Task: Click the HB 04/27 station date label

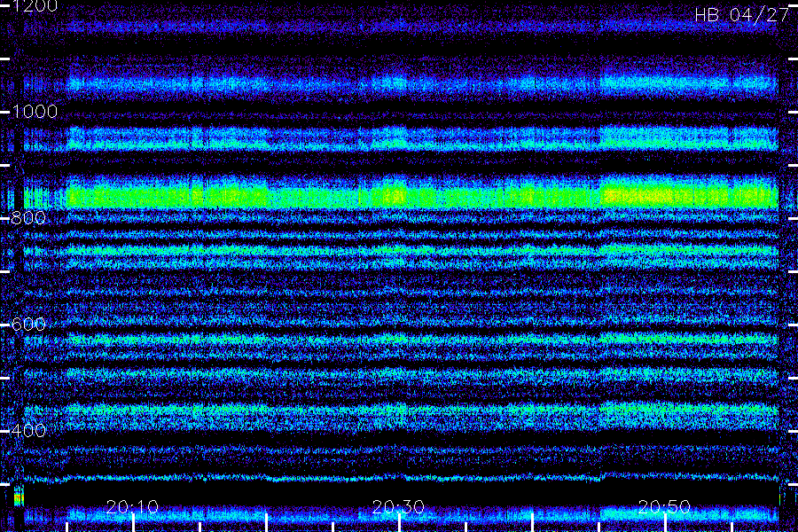Action: click(741, 15)
